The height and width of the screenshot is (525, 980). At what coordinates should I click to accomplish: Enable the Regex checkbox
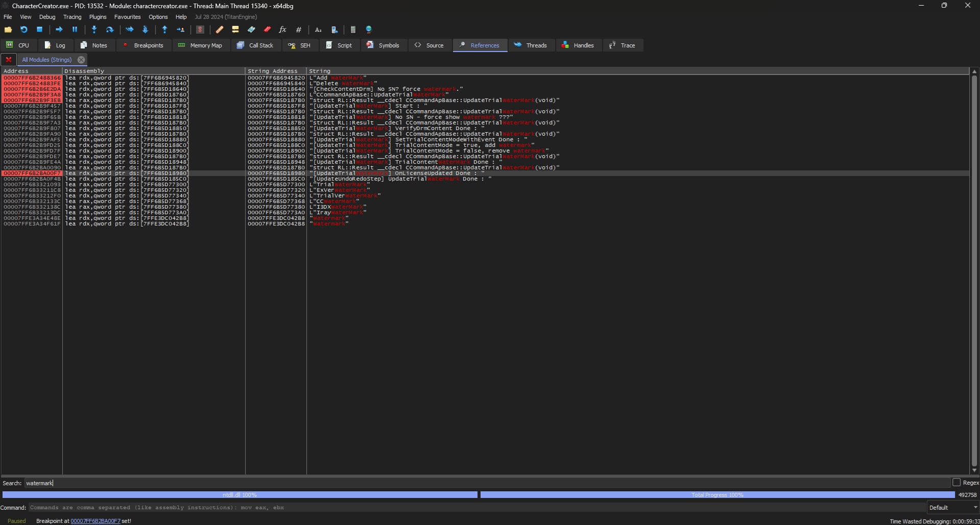click(x=957, y=483)
